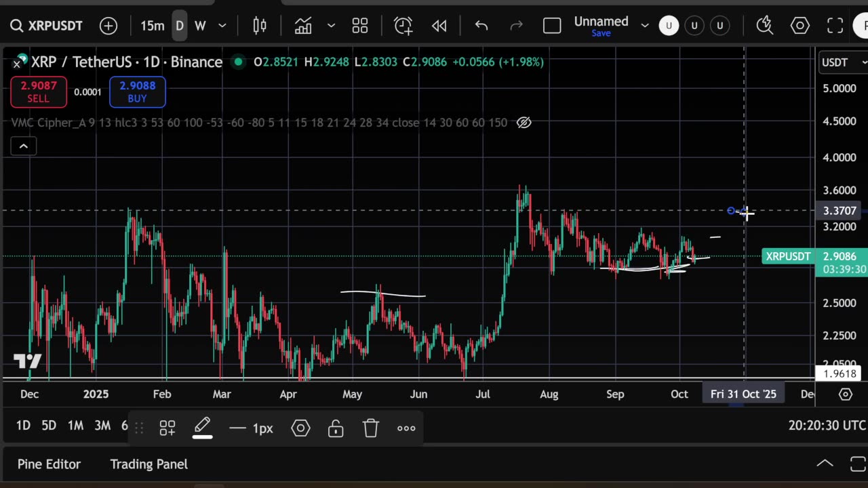
Task: Undo the last chart action
Action: (x=481, y=26)
